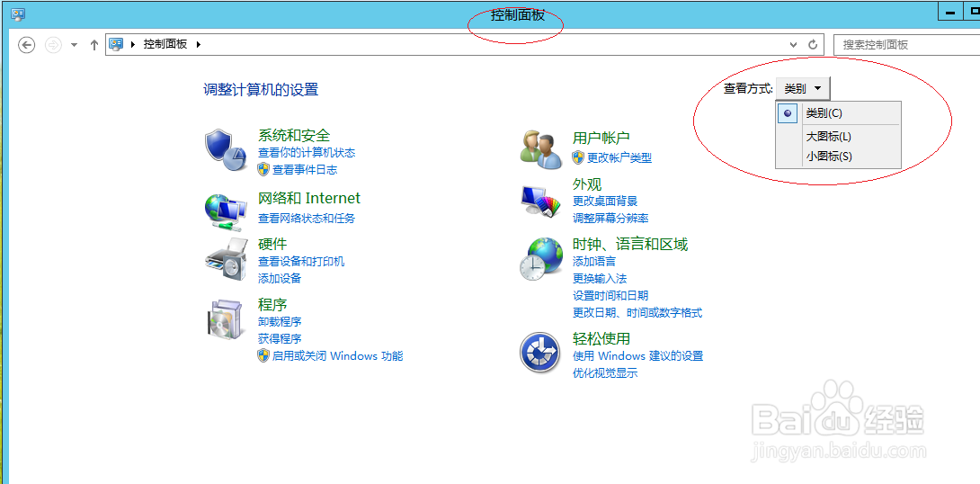Open the 外观 monitor icon

pos(541,202)
